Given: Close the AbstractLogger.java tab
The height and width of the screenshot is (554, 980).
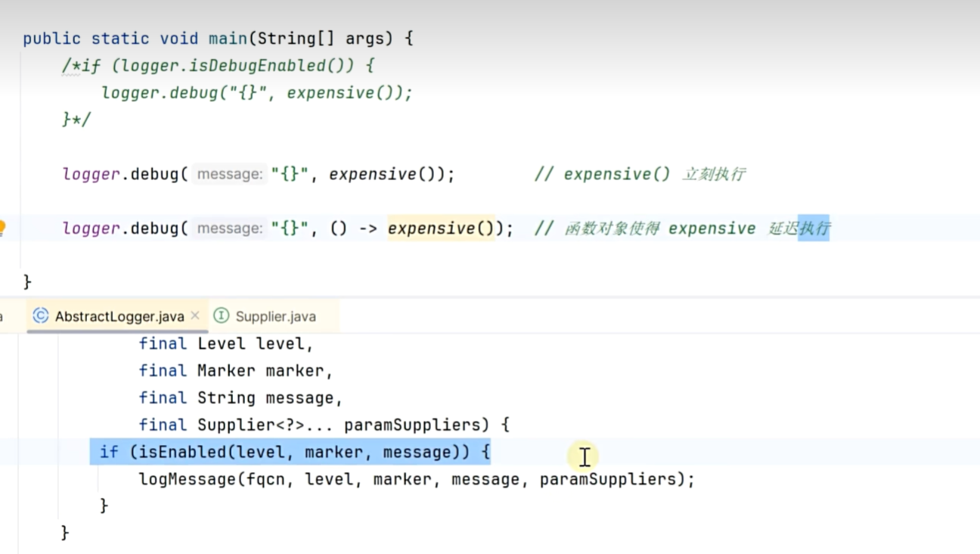Looking at the screenshot, I should tap(195, 316).
